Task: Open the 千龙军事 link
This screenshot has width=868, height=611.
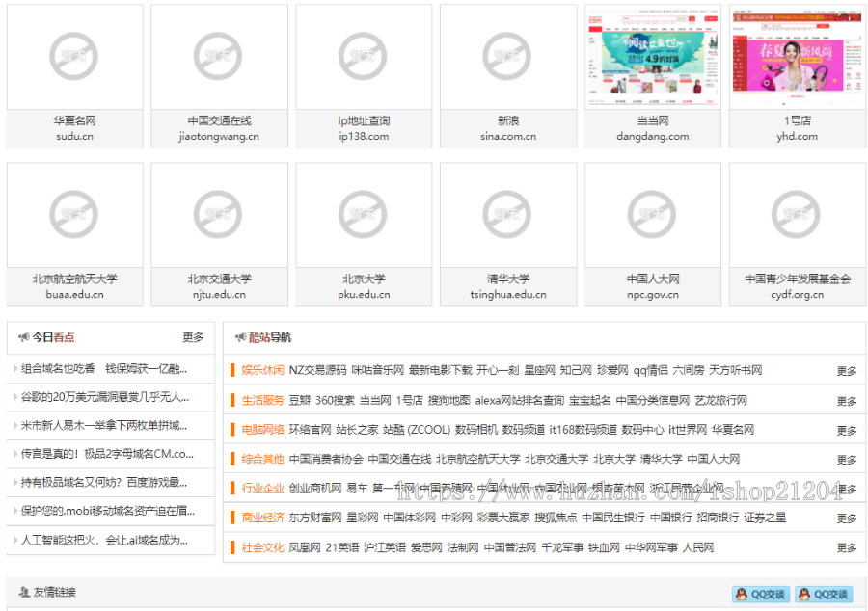Action: point(562,547)
